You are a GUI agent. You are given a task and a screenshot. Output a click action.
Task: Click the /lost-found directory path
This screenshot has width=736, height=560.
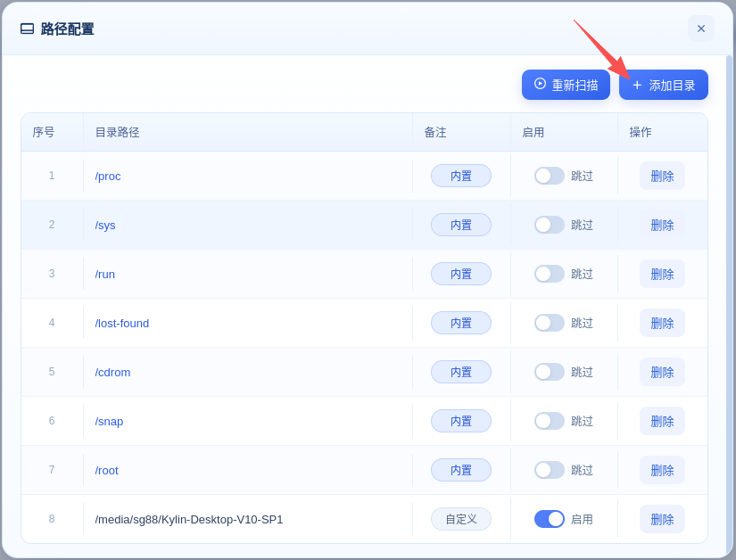coord(122,323)
